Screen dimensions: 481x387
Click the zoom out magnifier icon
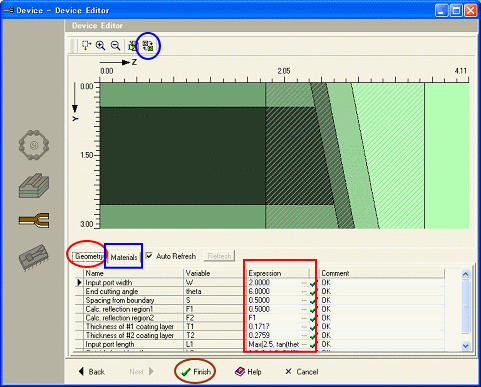coord(115,46)
